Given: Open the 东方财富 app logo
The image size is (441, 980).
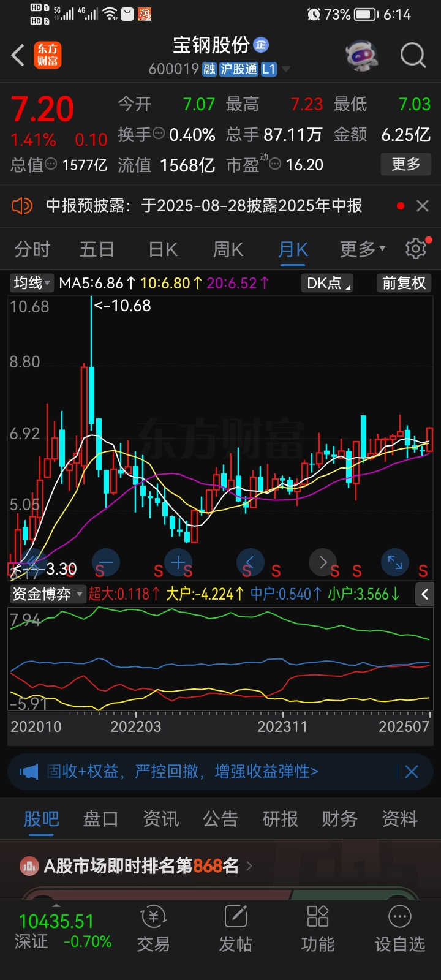Looking at the screenshot, I should point(48,55).
